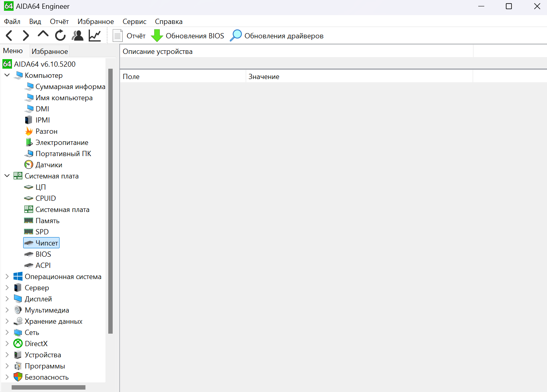The height and width of the screenshot is (392, 547).
Task: Select the ЦП item
Action: pyautogui.click(x=35, y=187)
